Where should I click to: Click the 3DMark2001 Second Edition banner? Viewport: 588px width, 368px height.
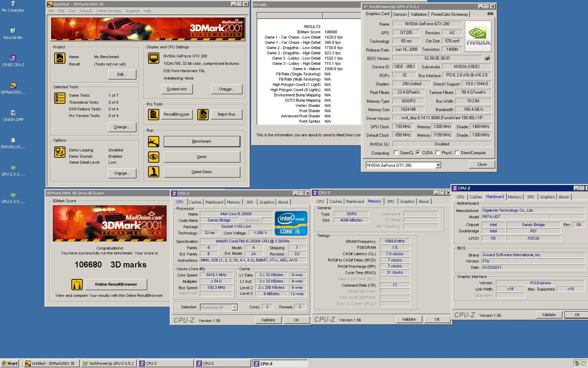point(148,29)
